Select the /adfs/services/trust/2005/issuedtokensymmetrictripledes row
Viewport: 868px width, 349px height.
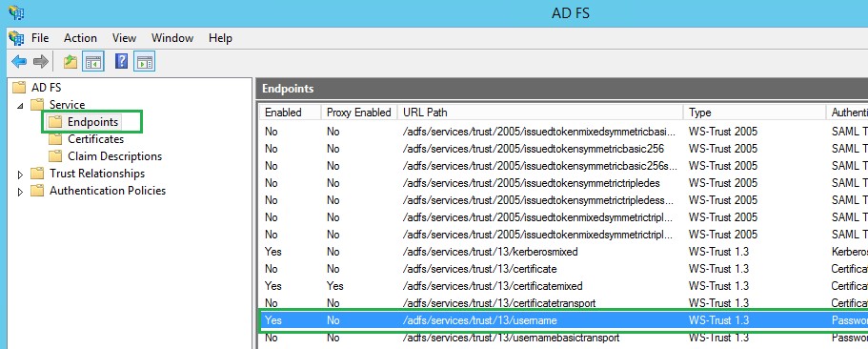(x=564, y=183)
